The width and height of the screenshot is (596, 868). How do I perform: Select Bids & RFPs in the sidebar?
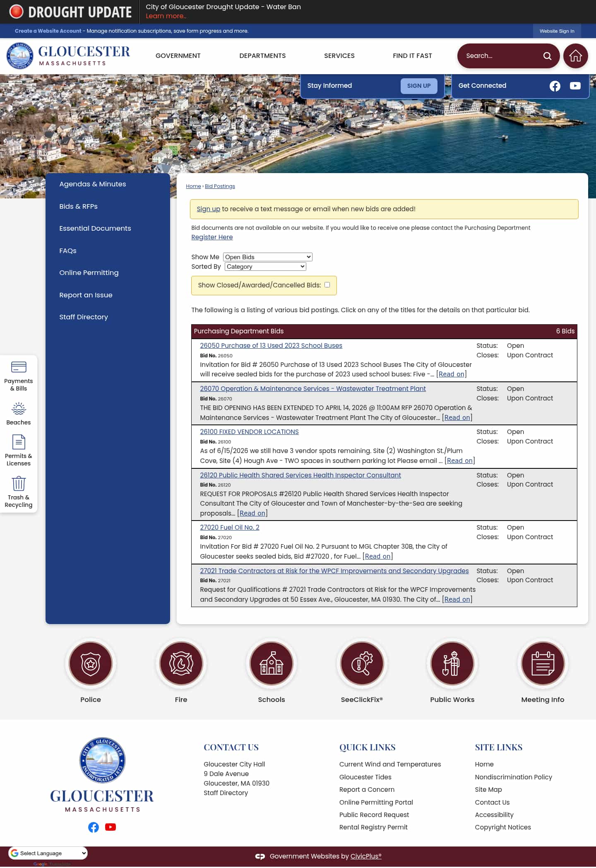click(78, 206)
